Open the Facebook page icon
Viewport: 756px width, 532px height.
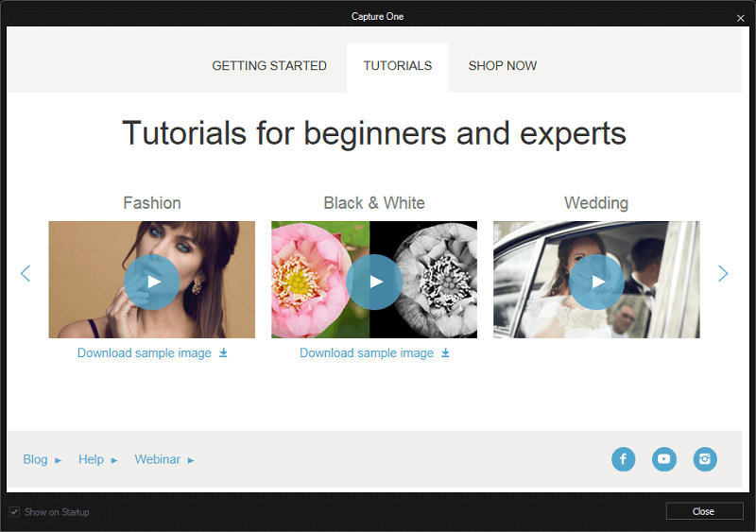coord(624,459)
